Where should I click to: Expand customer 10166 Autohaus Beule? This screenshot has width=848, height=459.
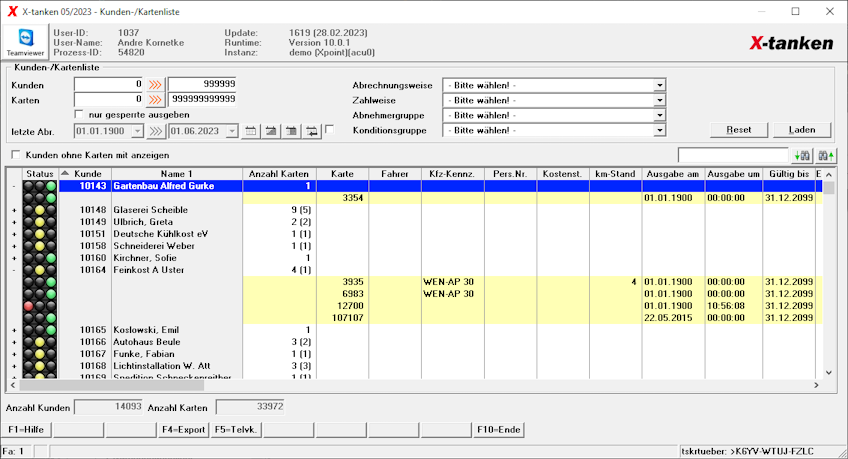coord(14,342)
